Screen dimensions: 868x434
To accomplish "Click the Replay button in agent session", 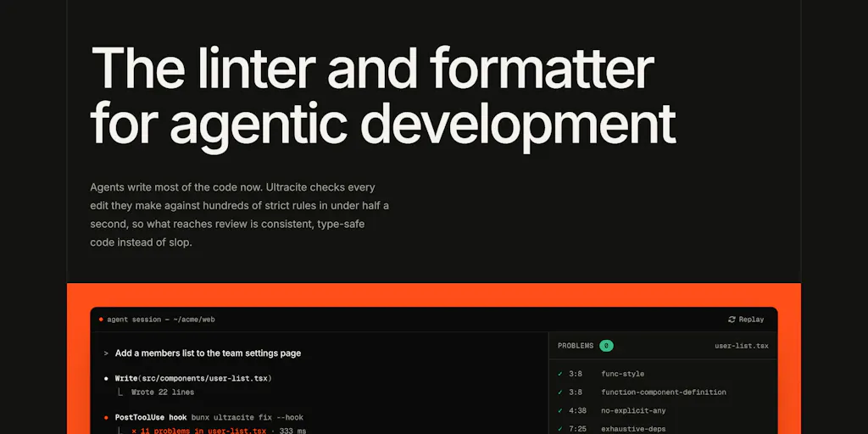I will tap(746, 320).
